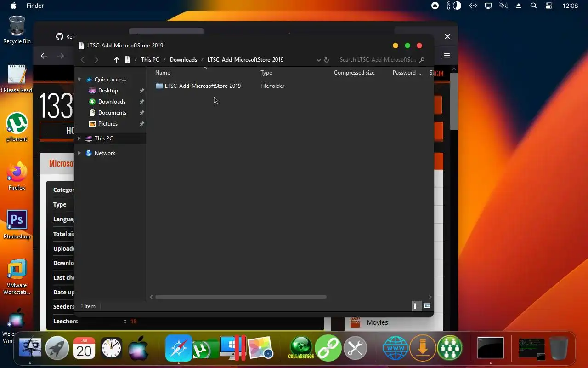Click the display monitor icon in menu bar

[488, 6]
